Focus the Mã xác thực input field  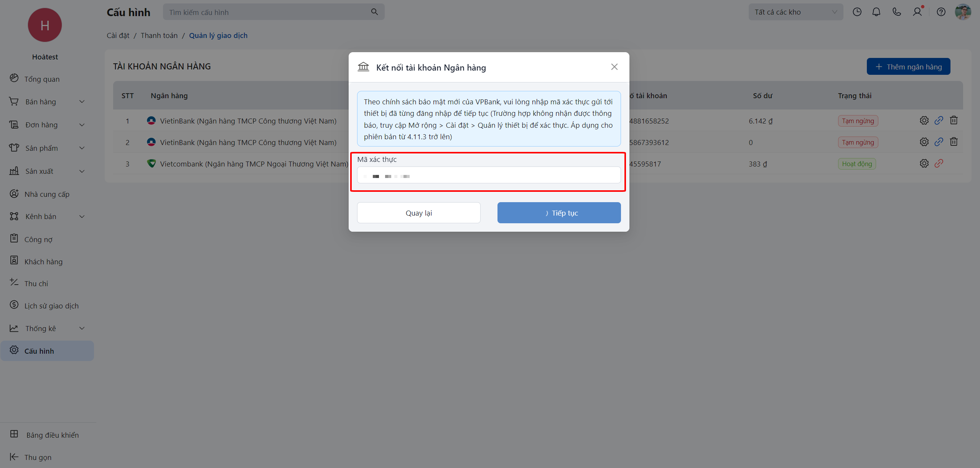pos(489,175)
